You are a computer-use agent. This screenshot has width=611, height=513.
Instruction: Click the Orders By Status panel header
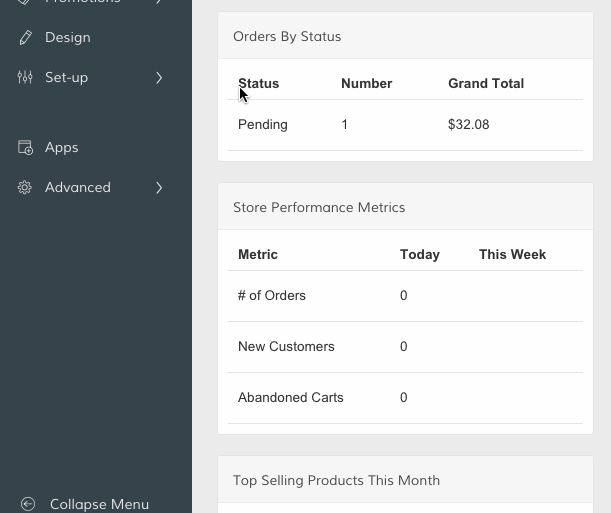[287, 36]
